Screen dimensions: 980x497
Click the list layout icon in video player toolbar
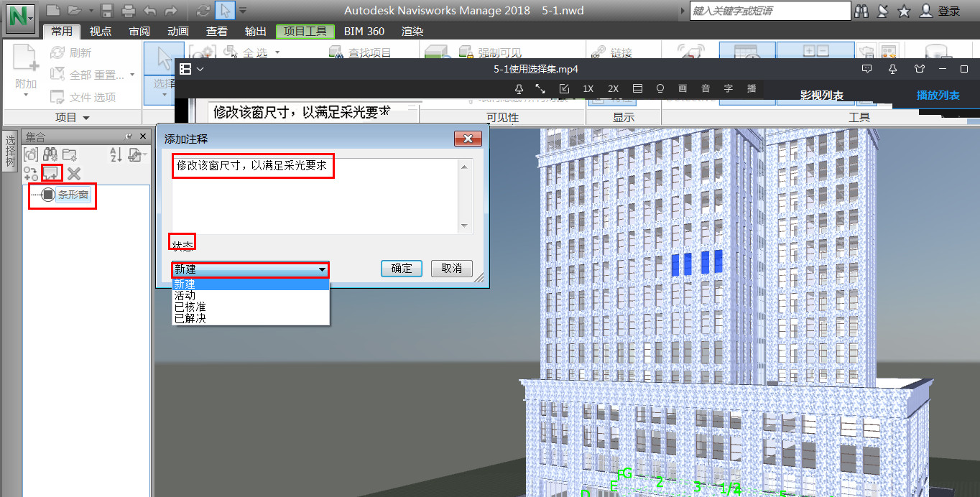click(637, 88)
